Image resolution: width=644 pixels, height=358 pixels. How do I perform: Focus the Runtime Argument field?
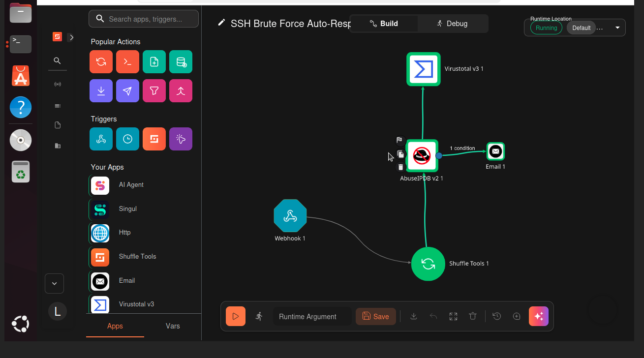[312, 317]
